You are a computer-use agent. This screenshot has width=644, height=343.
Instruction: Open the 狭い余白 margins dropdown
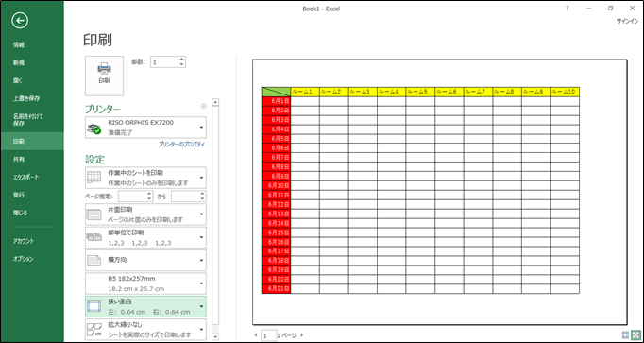145,306
